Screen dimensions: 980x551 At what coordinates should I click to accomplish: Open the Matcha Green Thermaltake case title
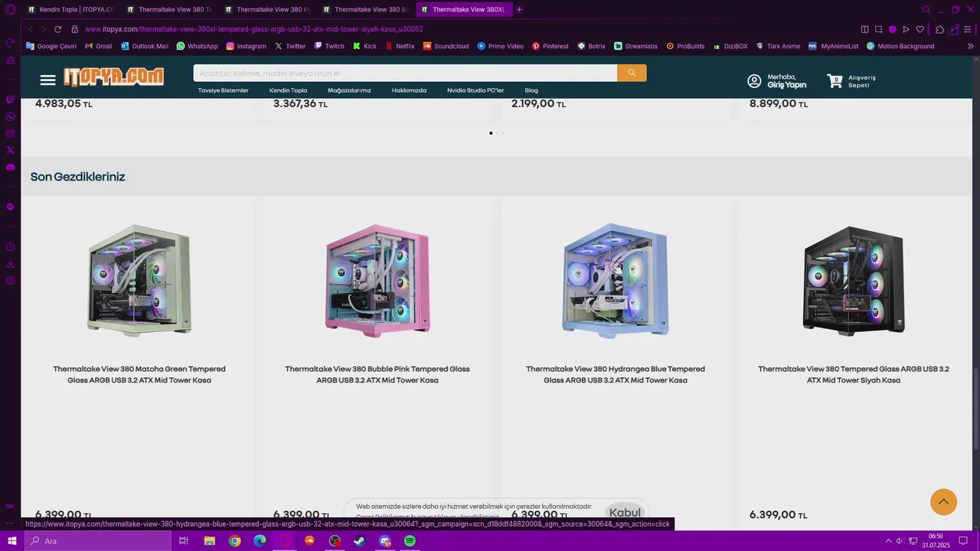[139, 374]
